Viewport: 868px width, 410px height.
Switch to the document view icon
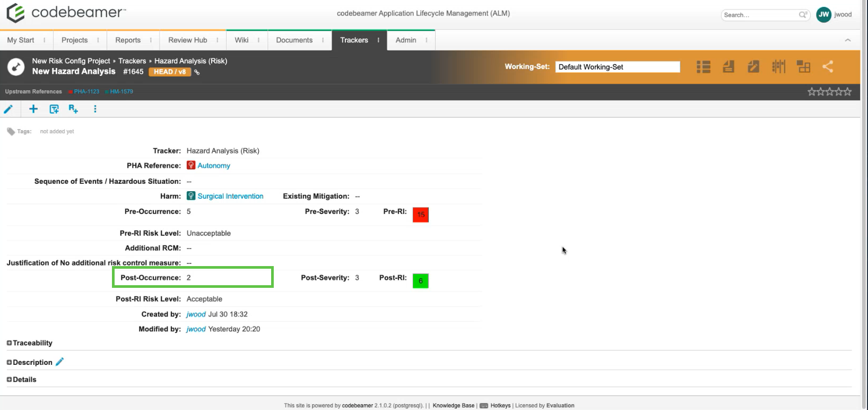pos(728,66)
